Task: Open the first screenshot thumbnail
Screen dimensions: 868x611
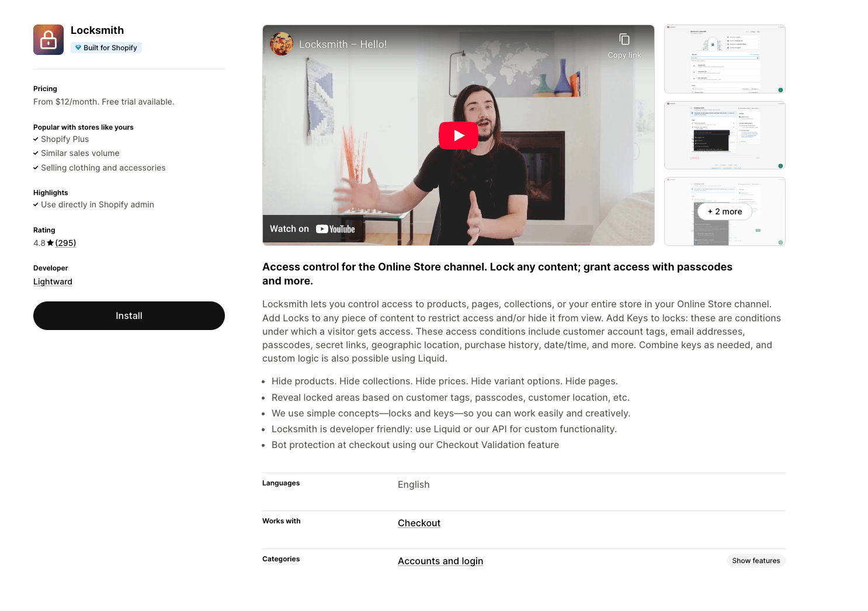Action: click(x=725, y=59)
